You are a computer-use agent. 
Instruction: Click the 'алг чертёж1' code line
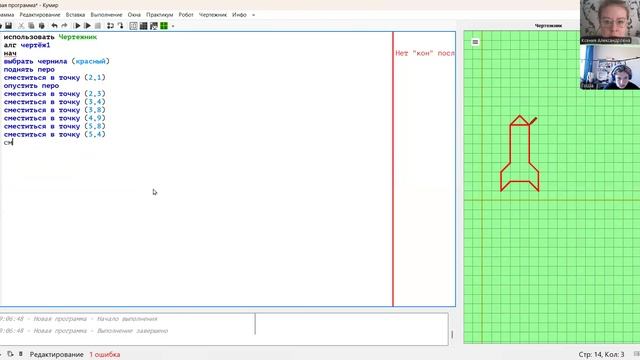(27, 45)
